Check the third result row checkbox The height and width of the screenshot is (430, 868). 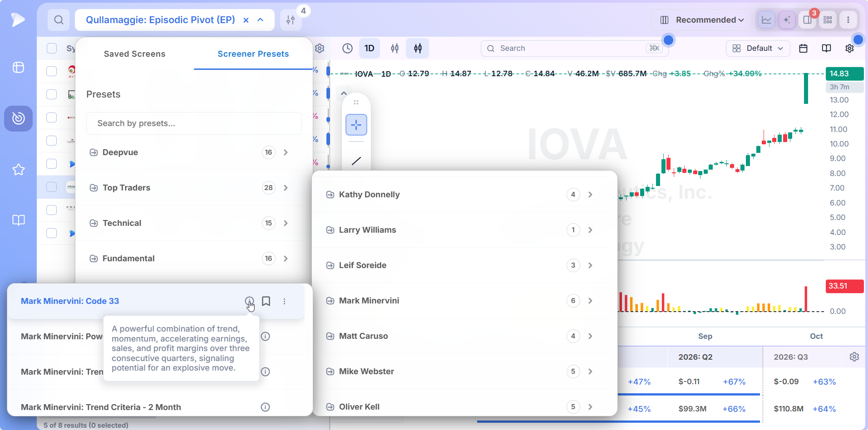click(52, 117)
